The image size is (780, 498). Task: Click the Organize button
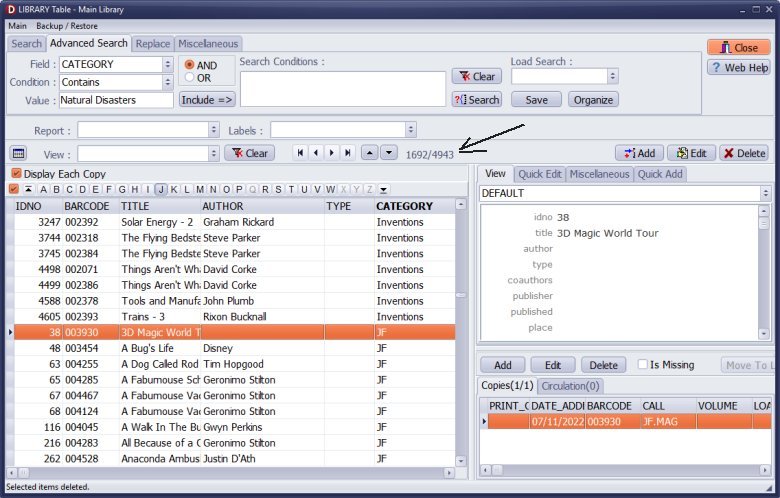pyautogui.click(x=593, y=100)
